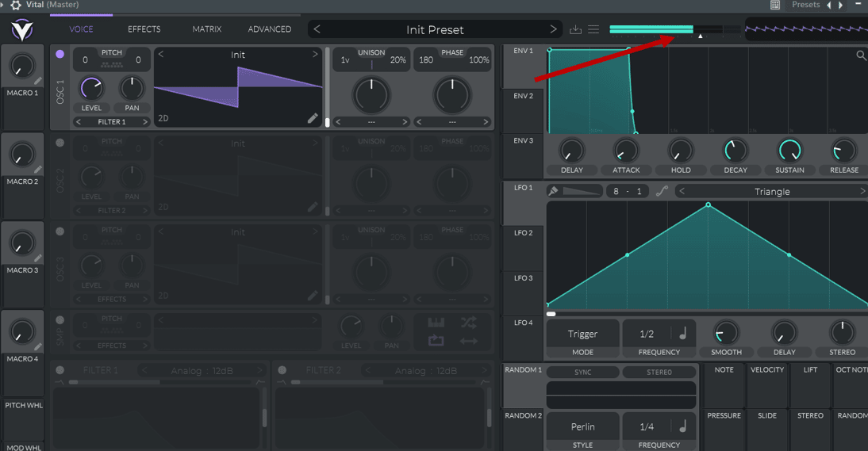
Task: Click the envelope DECAY knob
Action: tap(735, 151)
